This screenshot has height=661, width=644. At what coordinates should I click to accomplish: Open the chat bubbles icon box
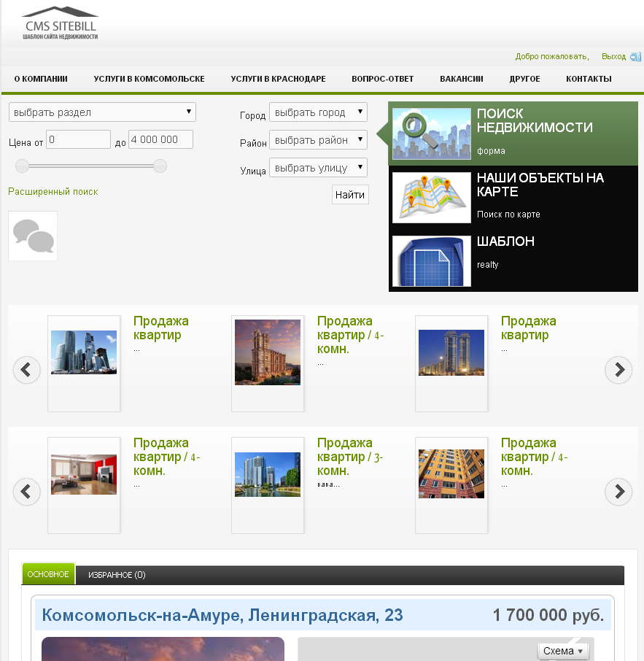pos(33,236)
